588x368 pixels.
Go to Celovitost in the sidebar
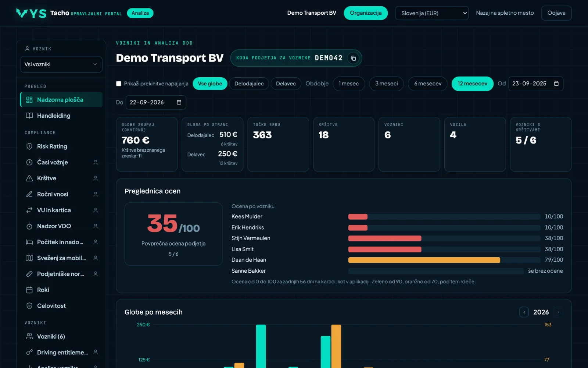(x=61, y=306)
